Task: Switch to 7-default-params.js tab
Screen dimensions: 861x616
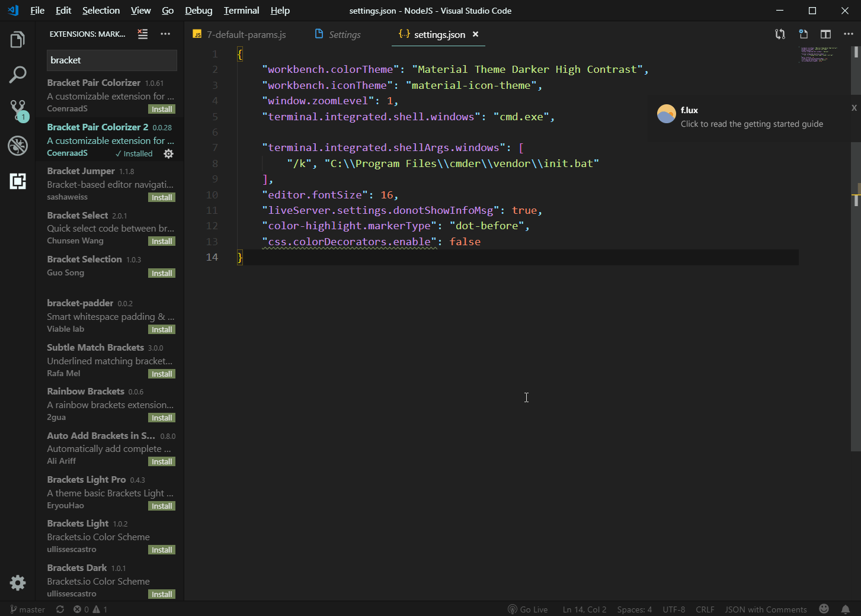Action: point(239,34)
